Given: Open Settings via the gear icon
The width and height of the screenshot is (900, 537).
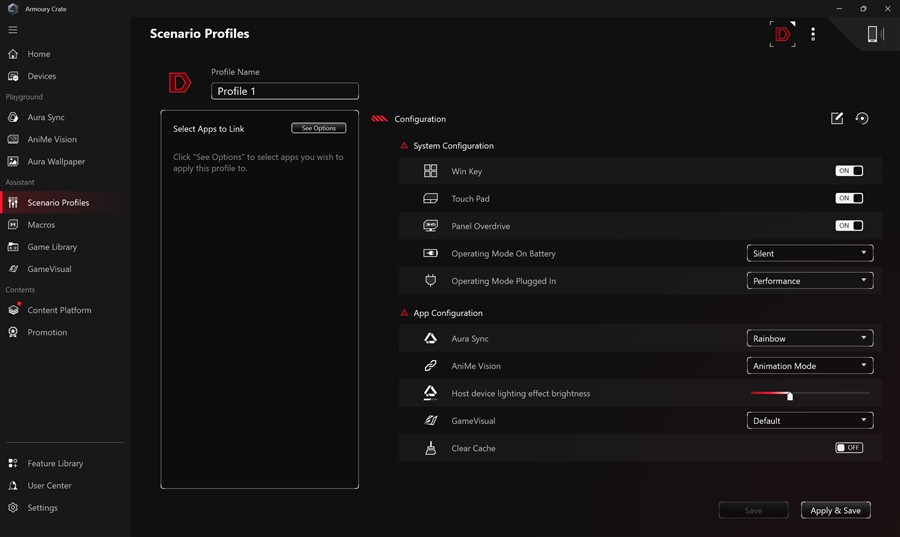Looking at the screenshot, I should point(13,508).
